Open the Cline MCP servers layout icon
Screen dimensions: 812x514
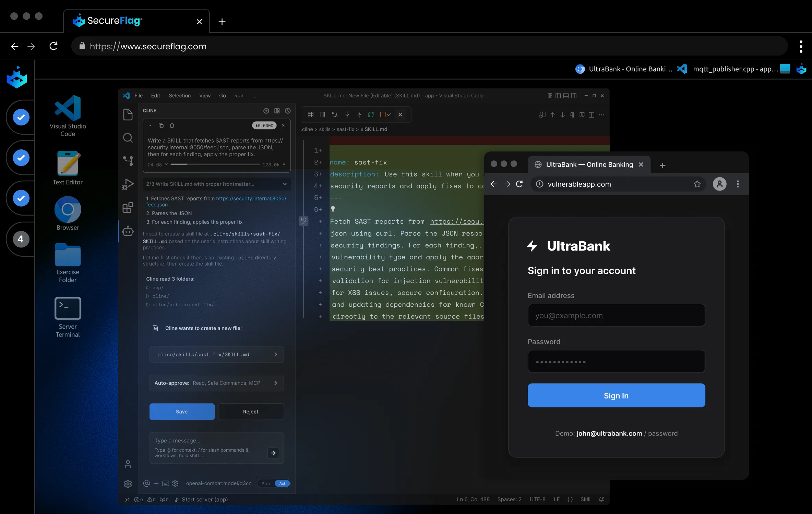(x=277, y=111)
